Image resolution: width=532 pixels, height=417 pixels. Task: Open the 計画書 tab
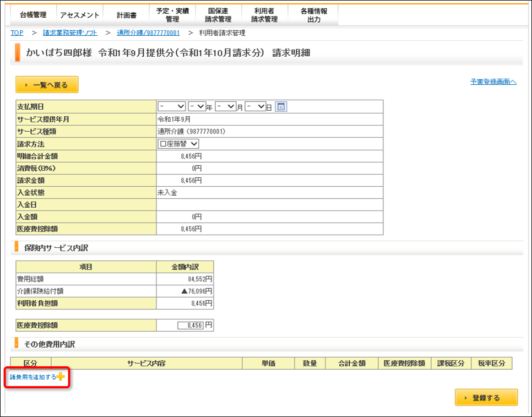126,15
